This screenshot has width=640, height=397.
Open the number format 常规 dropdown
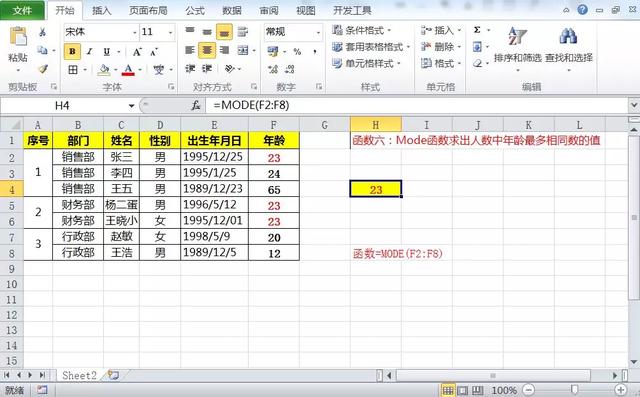[318, 32]
